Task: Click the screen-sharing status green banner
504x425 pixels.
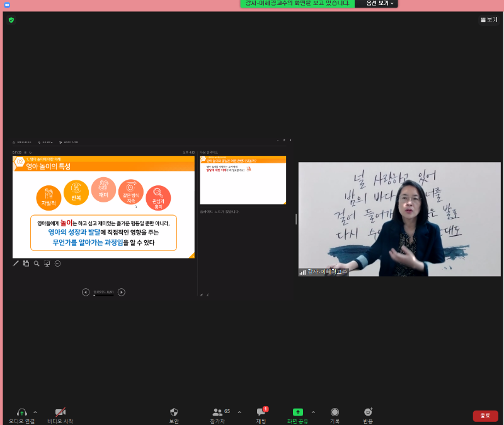Action: [x=297, y=4]
